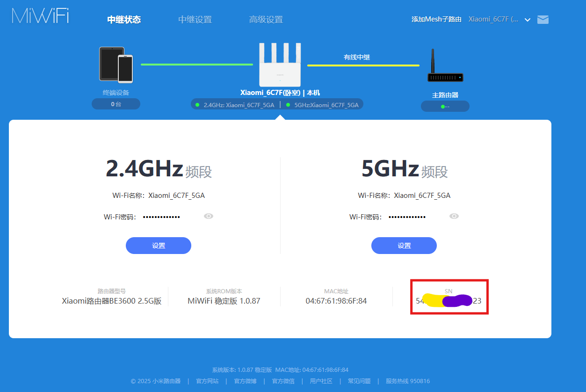
Task: Open the 中继设置 tab
Action: tap(195, 20)
